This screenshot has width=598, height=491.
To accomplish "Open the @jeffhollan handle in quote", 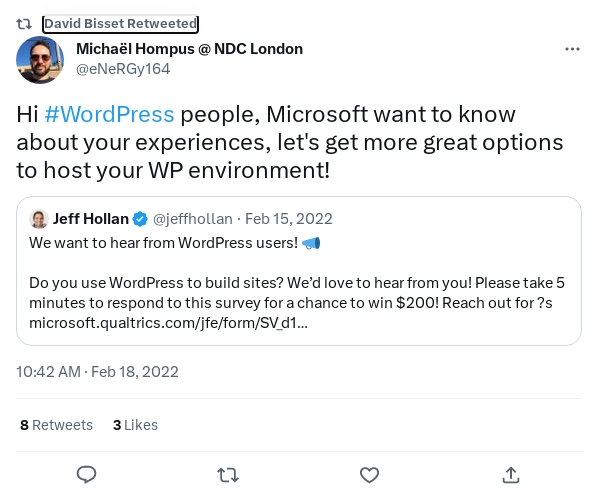I will pos(193,219).
